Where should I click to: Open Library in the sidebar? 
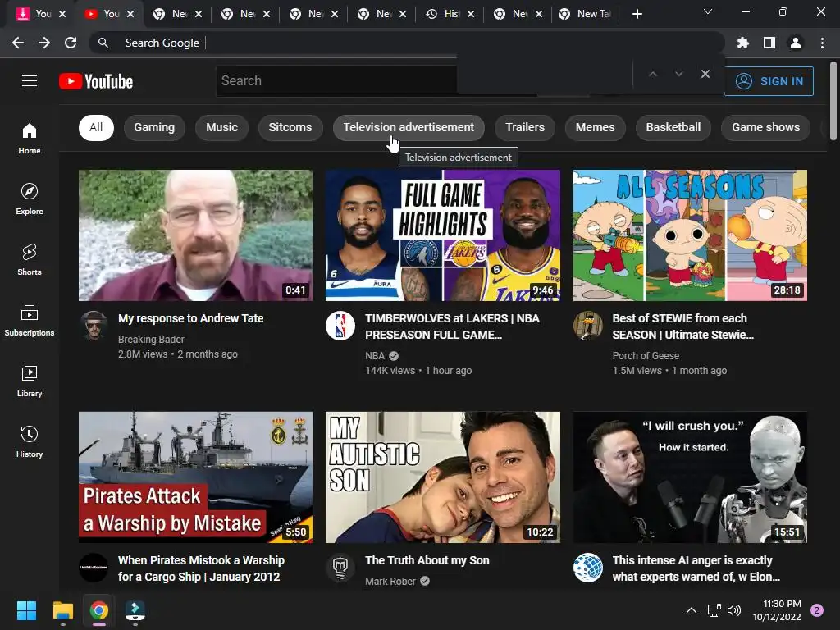click(30, 381)
